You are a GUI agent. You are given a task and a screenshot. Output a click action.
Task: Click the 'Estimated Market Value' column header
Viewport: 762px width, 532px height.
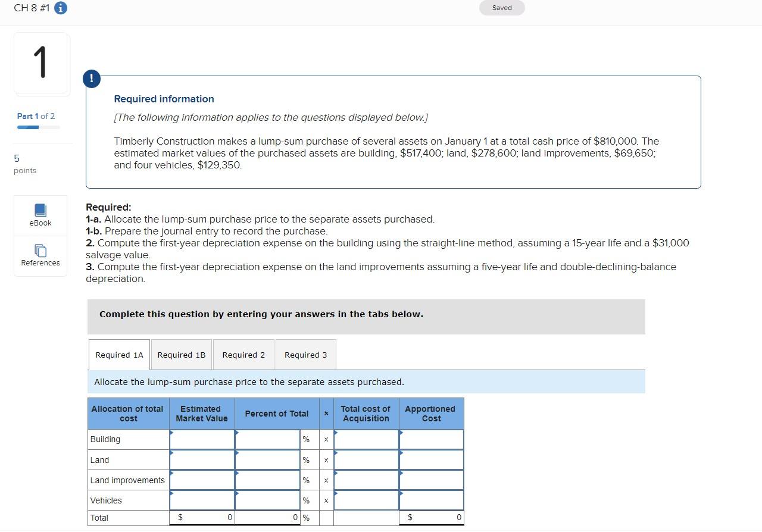(x=201, y=414)
